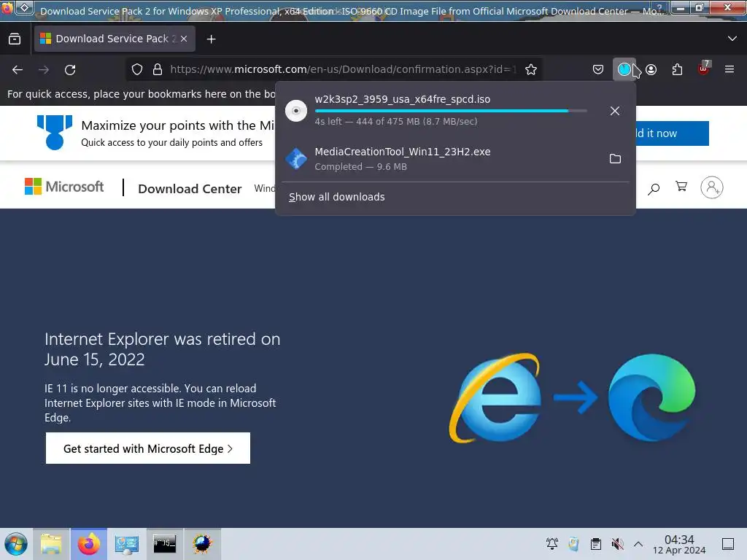Click the Microsoft Edge logo image
This screenshot has width=747, height=560.
coord(651,397)
